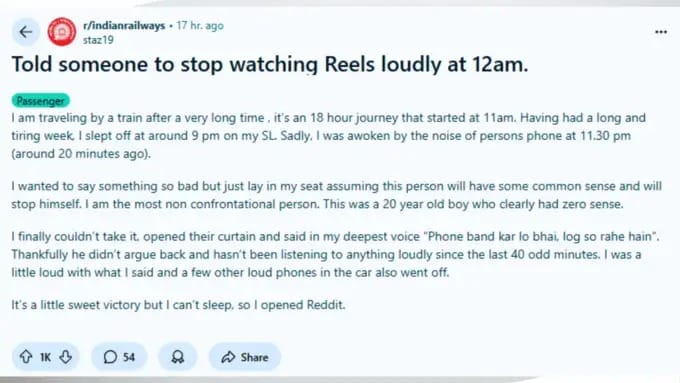Viewport: 680px width, 383px height.
Task: Click the Share button label
Action: click(x=255, y=357)
